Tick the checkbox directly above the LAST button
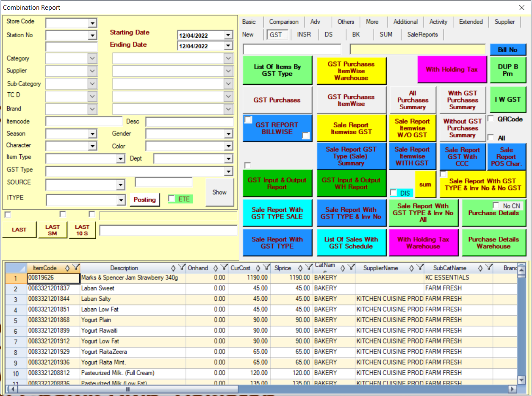Viewport: 532px width, 396px height. coord(8,215)
